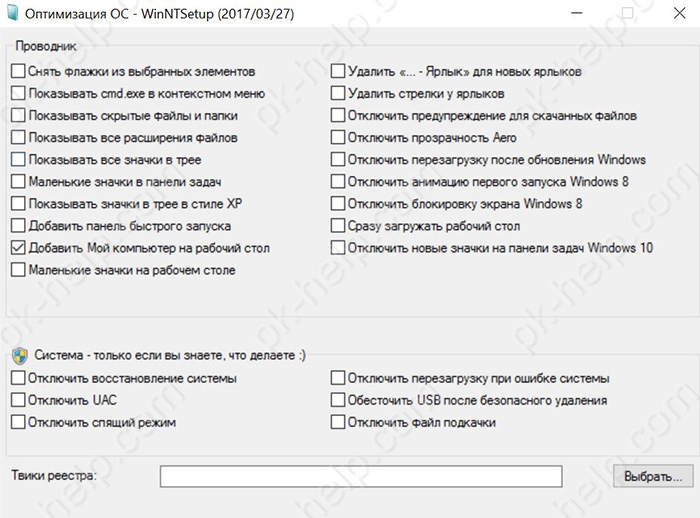This screenshot has width=700, height=518.
Task: Tick Отключить блокировку экрана Windows 8
Action: click(x=338, y=204)
